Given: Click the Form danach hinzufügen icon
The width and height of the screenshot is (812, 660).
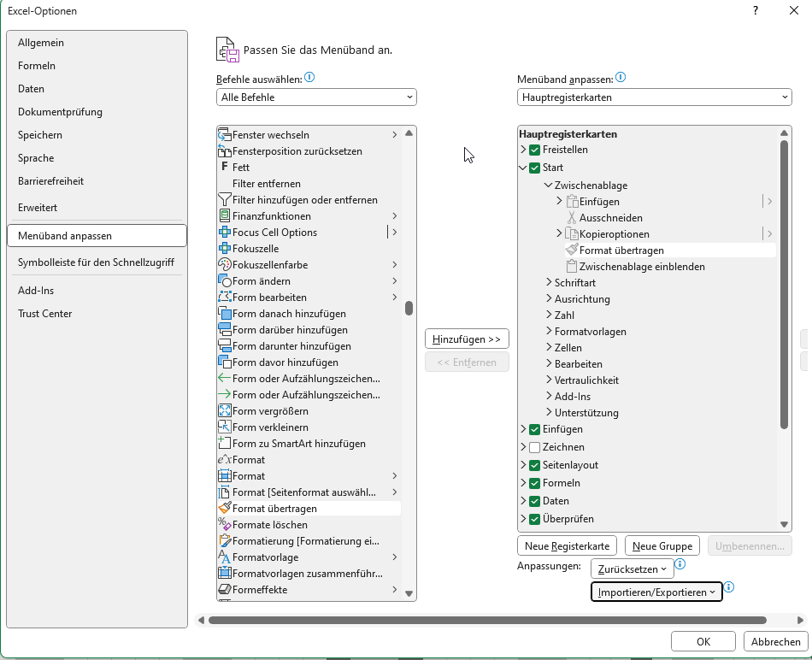Looking at the screenshot, I should tap(224, 314).
